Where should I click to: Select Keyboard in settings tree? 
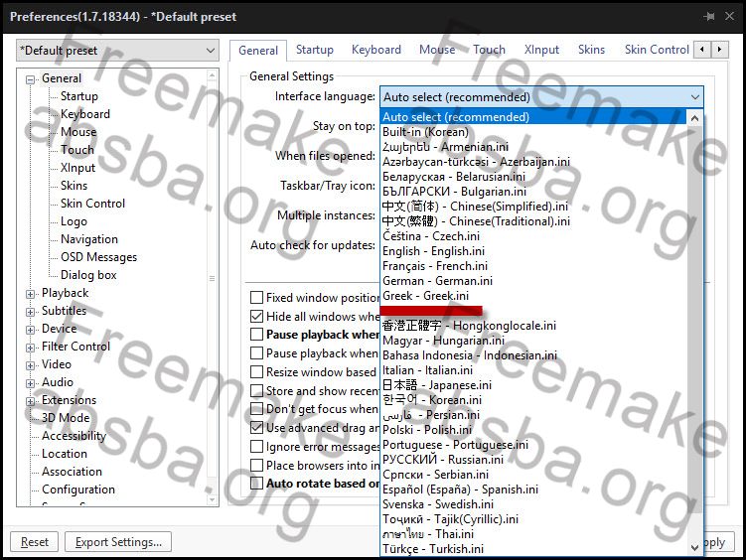85,114
